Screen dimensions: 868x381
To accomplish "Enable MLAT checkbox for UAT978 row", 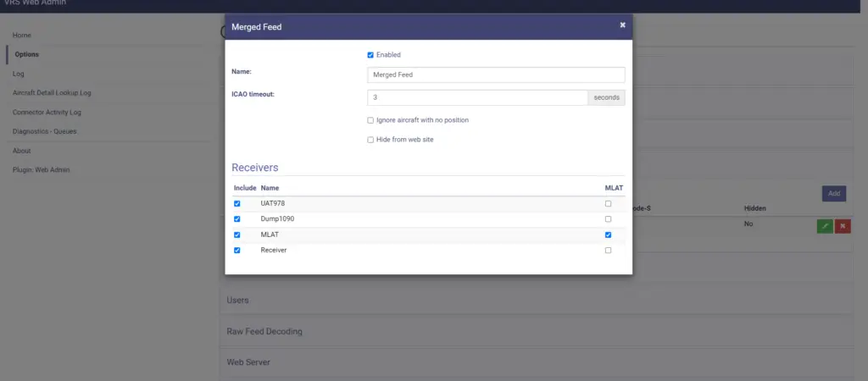I will (608, 203).
